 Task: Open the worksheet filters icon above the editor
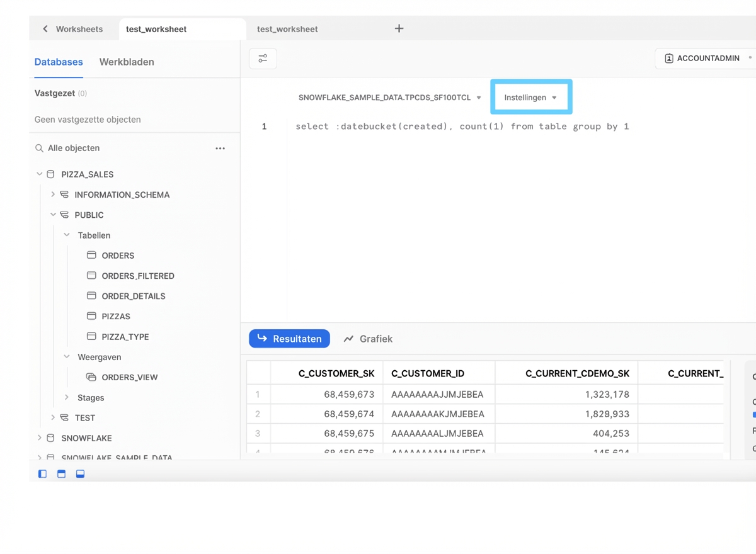point(262,58)
